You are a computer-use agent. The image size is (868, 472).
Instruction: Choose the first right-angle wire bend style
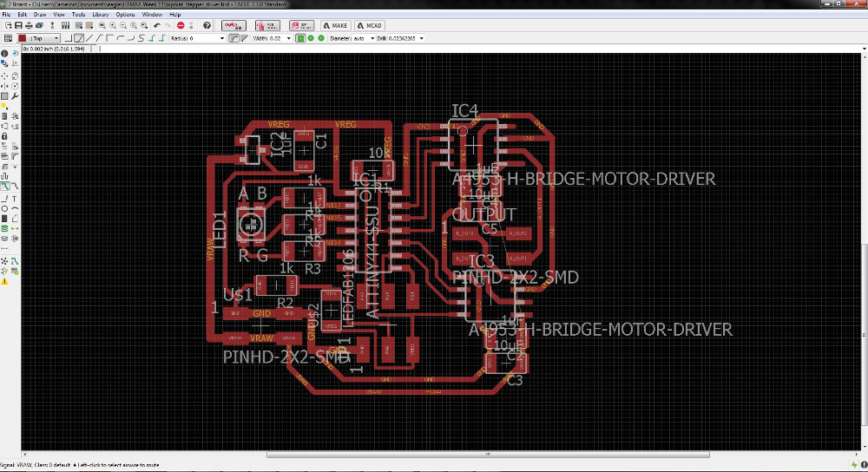point(68,38)
